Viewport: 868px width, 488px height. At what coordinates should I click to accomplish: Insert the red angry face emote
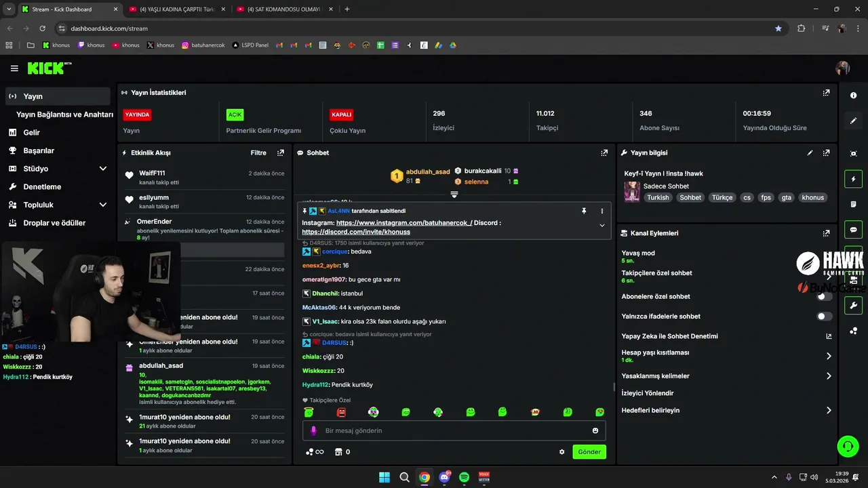(341, 412)
